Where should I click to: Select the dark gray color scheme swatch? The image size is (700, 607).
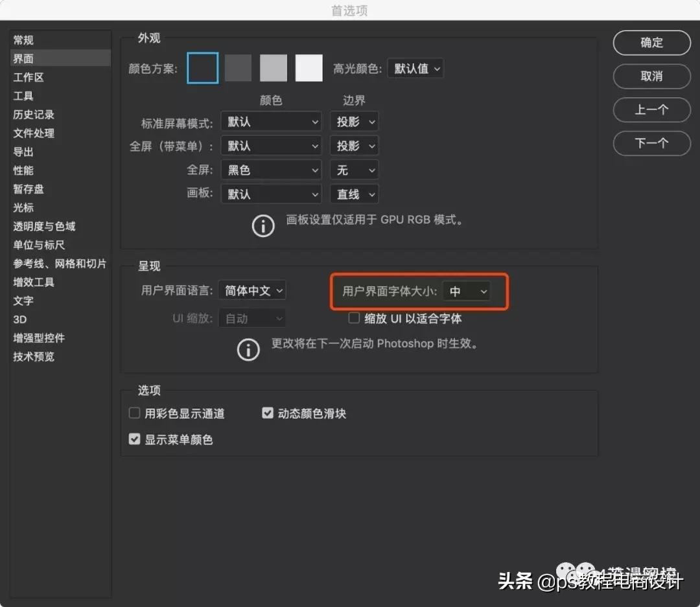(237, 67)
